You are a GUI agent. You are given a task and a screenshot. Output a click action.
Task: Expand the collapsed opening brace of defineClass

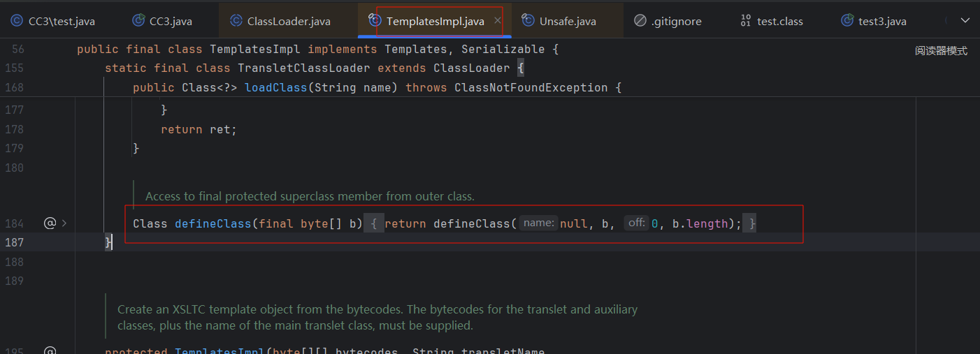click(374, 223)
